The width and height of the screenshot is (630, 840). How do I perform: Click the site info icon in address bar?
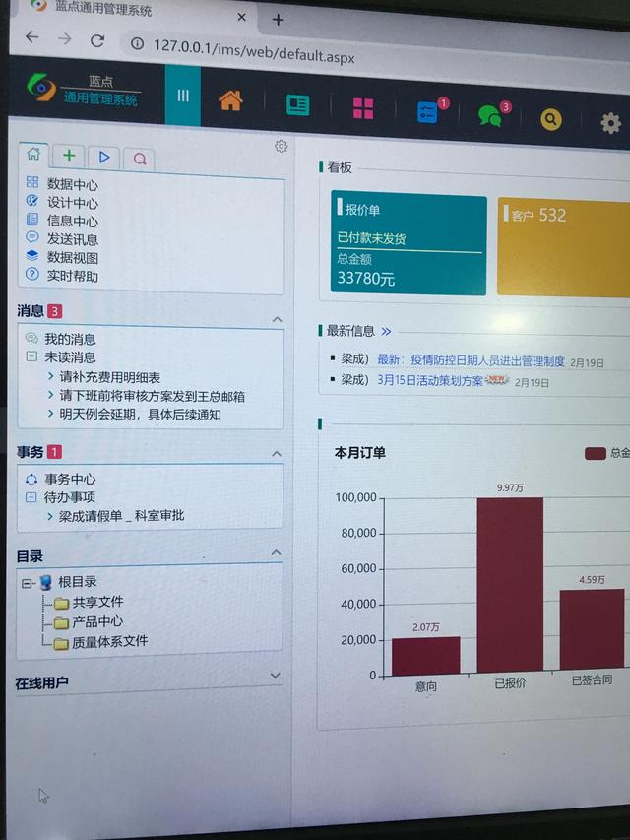click(x=137, y=43)
